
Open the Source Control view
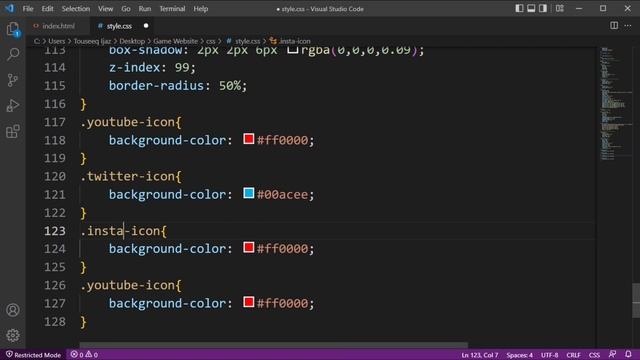pyautogui.click(x=13, y=80)
